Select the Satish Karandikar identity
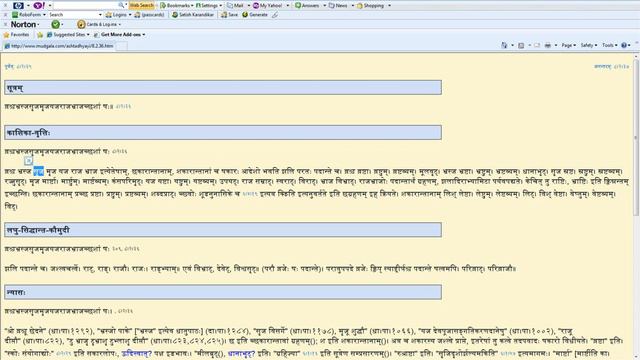 (193, 15)
